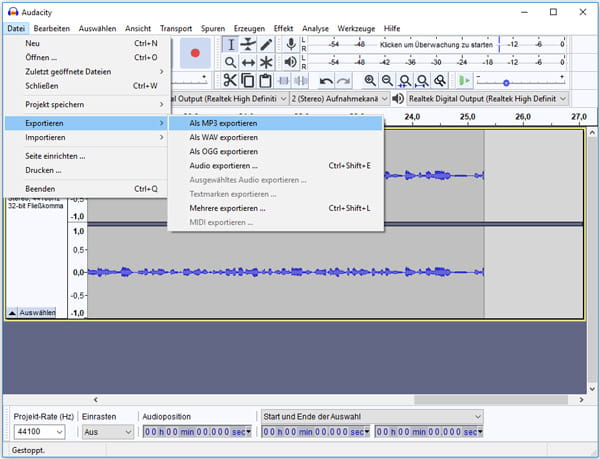600x459 pixels.
Task: Choose Mehrere exportieren ...
Action: 276,208
